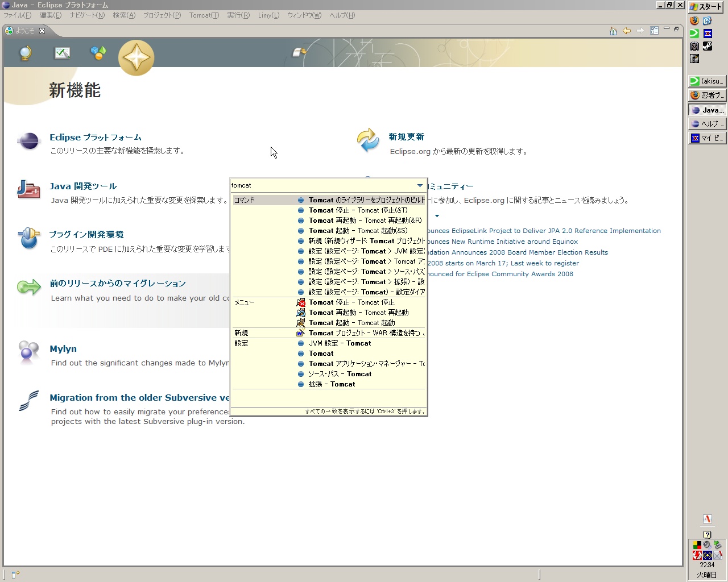The height and width of the screenshot is (582, 728).
Task: Open the プラグイン開発環境 link
Action: pyautogui.click(x=86, y=235)
